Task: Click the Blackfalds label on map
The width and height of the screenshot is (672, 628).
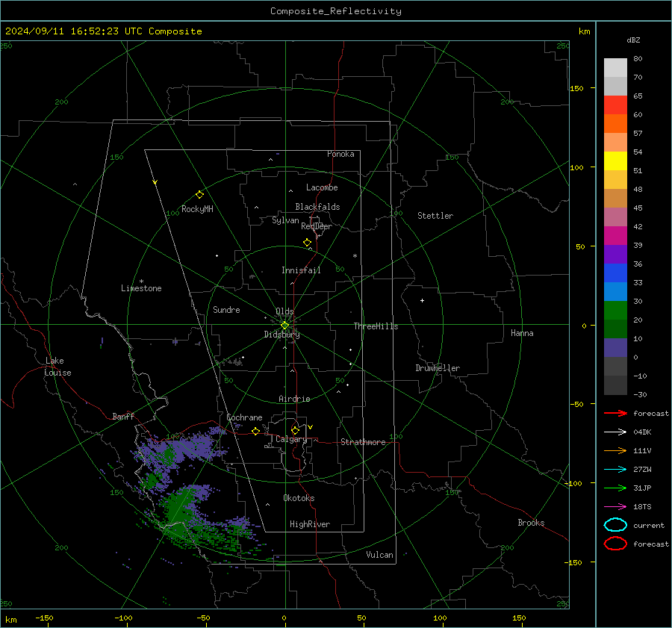Action: [317, 207]
